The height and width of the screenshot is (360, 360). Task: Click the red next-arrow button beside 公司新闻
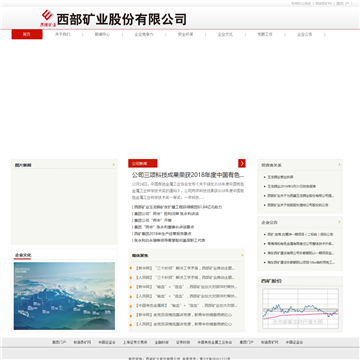coord(242,163)
